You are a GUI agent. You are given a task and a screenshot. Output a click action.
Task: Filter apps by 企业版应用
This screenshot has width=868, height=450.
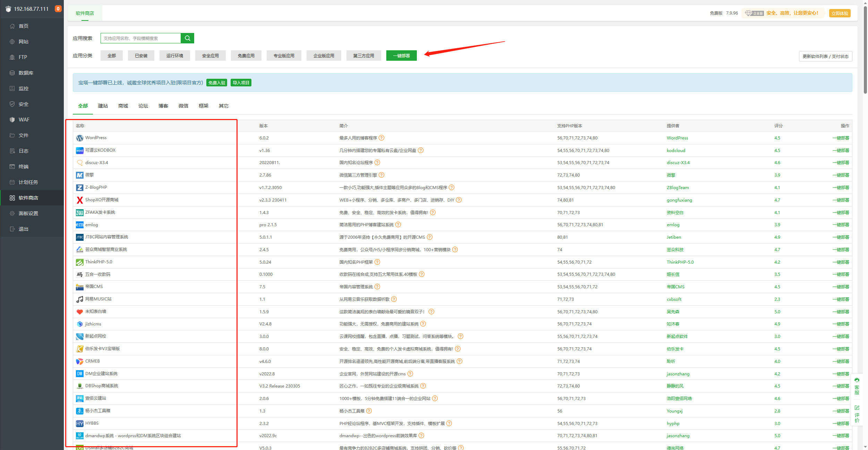point(324,56)
